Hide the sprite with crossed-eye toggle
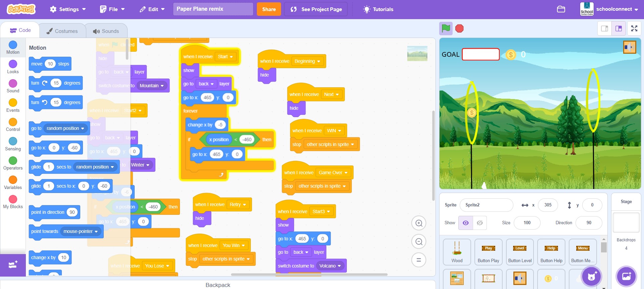This screenshot has width=644, height=289. [480, 223]
